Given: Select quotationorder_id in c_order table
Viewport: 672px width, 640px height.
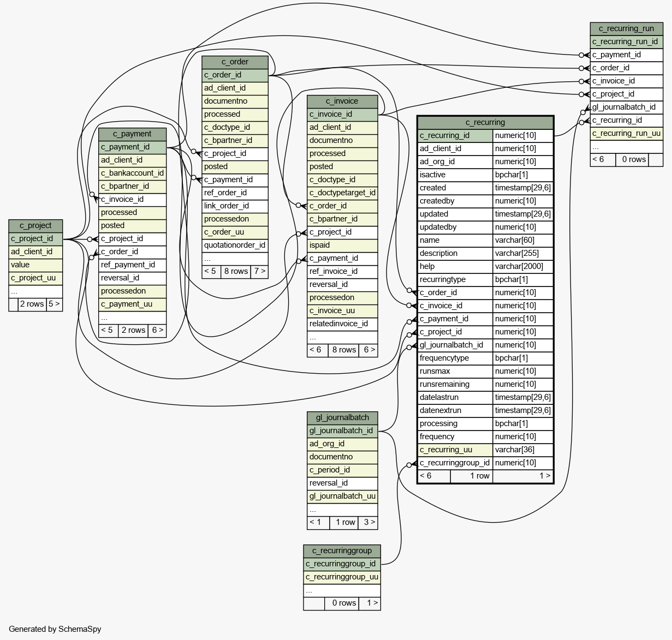Looking at the screenshot, I should [235, 246].
